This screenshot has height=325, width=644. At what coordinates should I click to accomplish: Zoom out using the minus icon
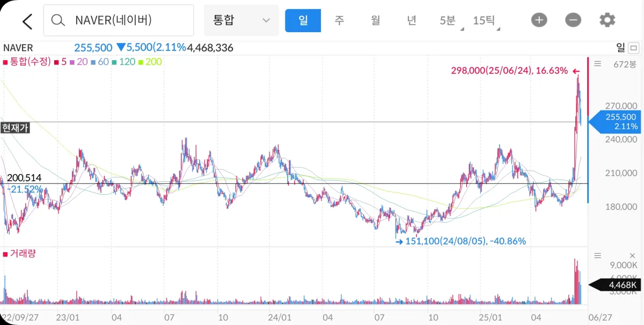(x=573, y=20)
